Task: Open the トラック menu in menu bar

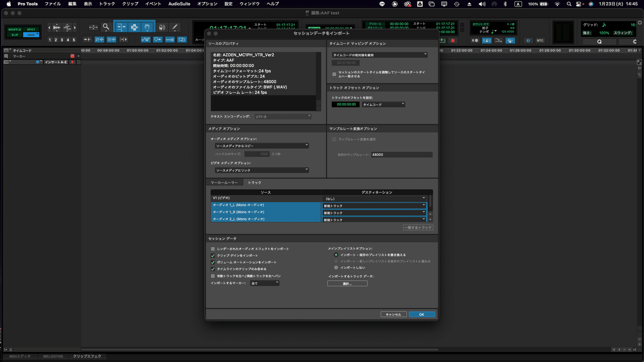Action: [107, 4]
